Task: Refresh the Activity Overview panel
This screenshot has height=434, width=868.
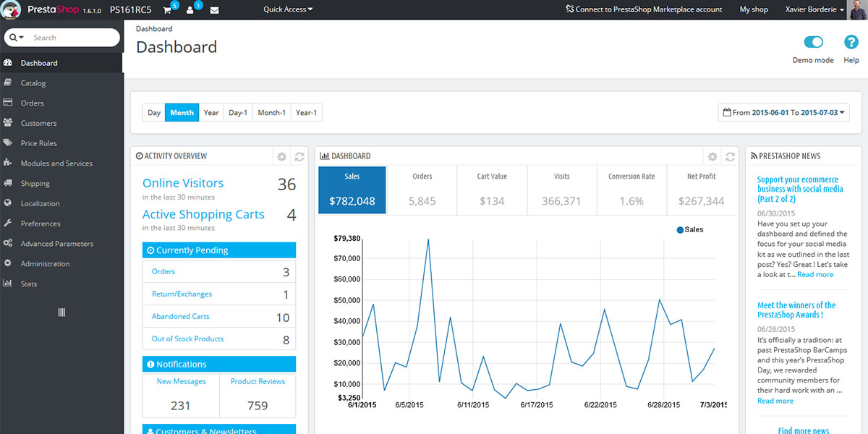Action: pos(299,156)
